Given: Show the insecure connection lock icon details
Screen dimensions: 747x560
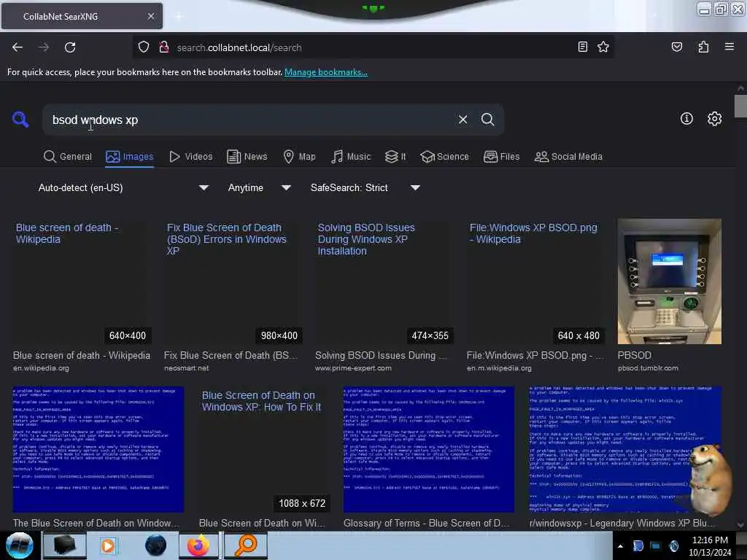Looking at the screenshot, I should point(164,47).
